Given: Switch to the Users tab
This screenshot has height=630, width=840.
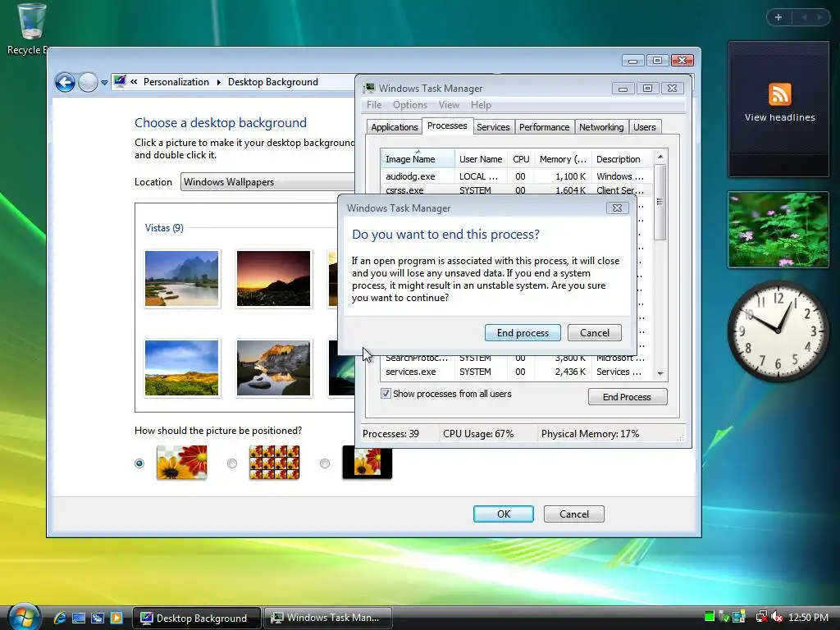Looking at the screenshot, I should point(645,127).
